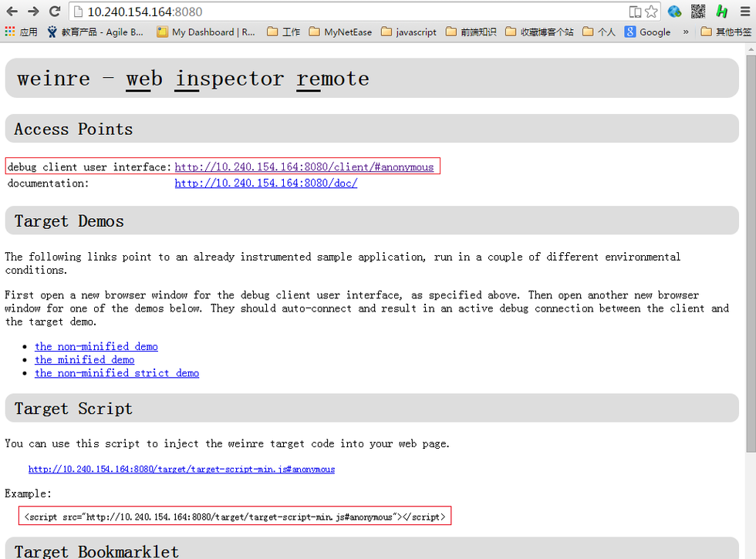
Task: Open the Apps (应用) shortcut in bookmarks bar
Action: click(x=22, y=32)
